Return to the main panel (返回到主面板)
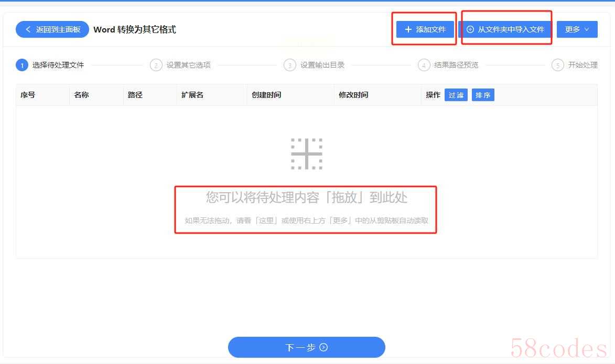Viewport: 615px width, 364px height. [52, 29]
